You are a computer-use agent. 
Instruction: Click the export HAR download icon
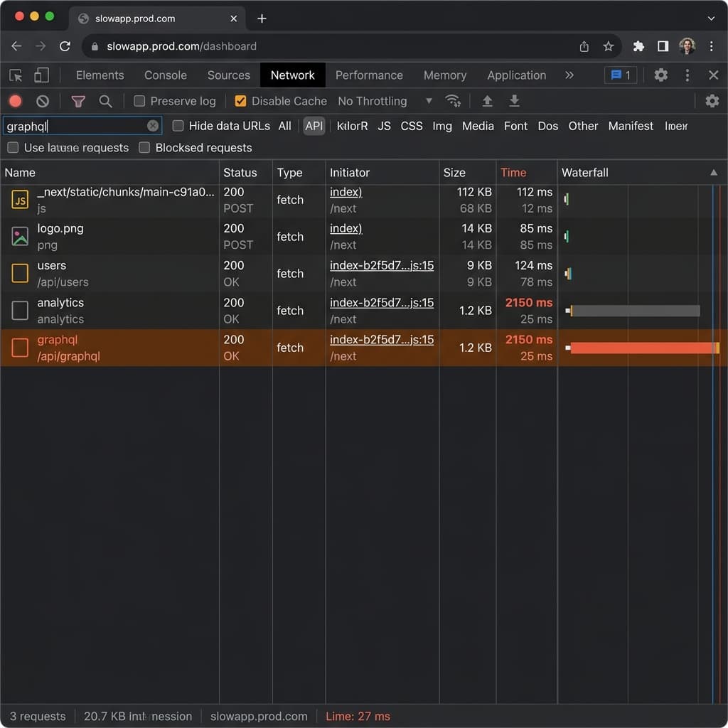pyautogui.click(x=514, y=101)
